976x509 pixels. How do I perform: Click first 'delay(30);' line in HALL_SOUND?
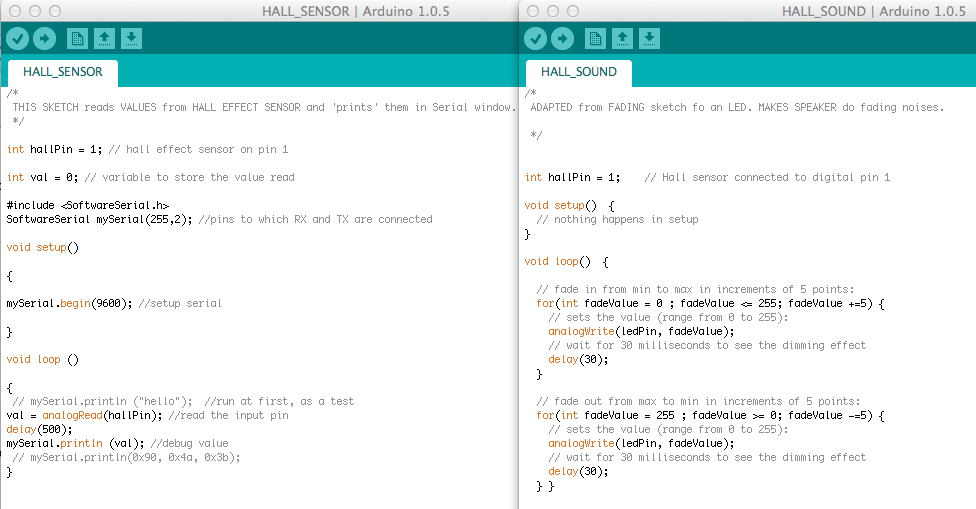click(x=578, y=360)
